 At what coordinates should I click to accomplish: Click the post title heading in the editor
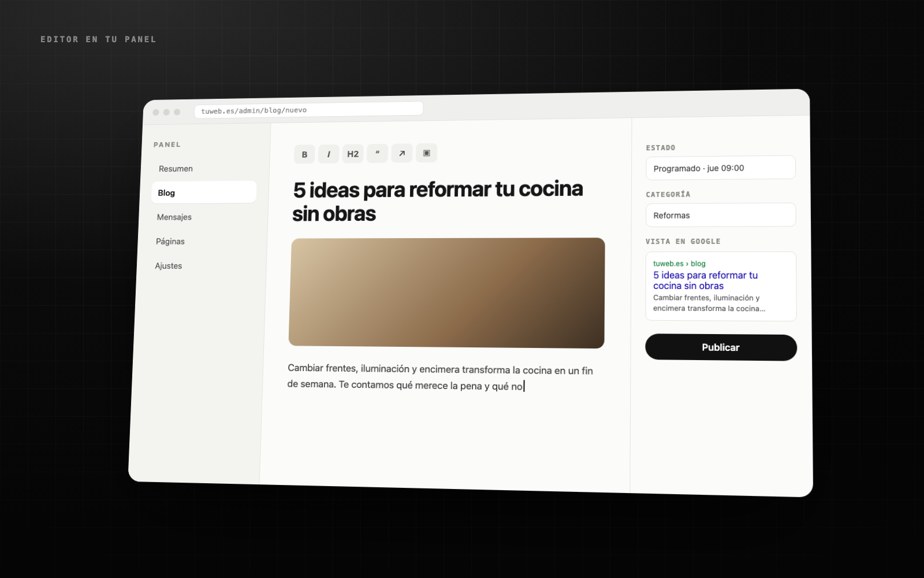(x=437, y=201)
